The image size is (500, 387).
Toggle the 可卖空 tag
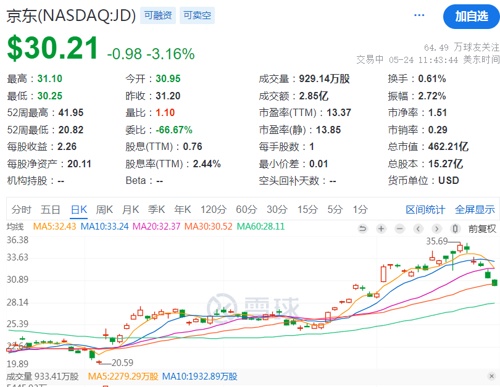(x=197, y=15)
